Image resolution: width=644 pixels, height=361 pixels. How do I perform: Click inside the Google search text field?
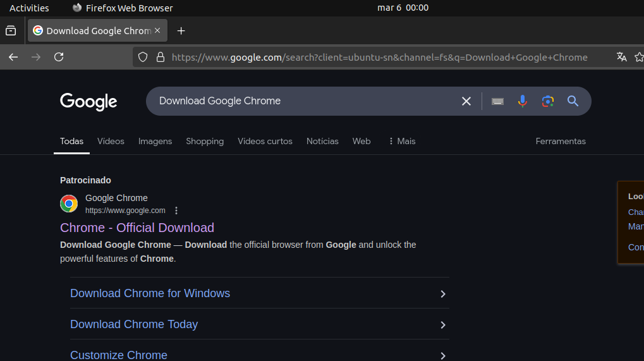[x=303, y=101]
